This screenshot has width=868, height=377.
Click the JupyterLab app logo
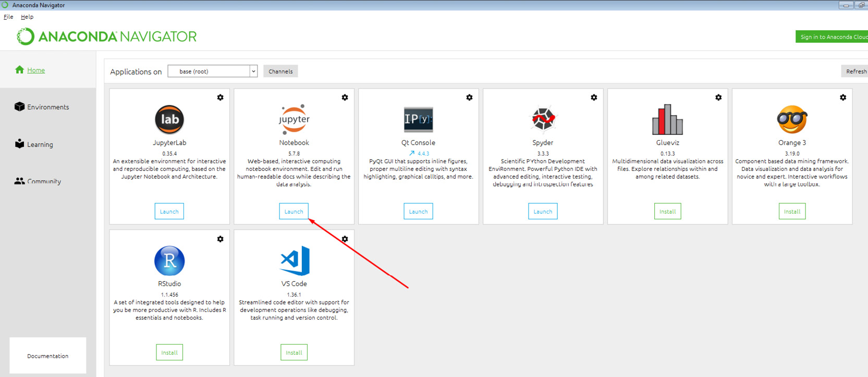169,119
